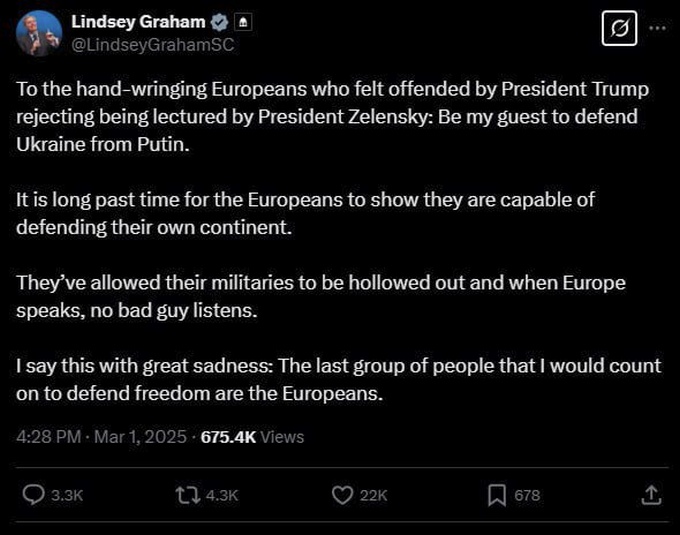680x535 pixels.
Task: Click the paragraph beginning "I say this with great sadness"
Action: [338, 379]
